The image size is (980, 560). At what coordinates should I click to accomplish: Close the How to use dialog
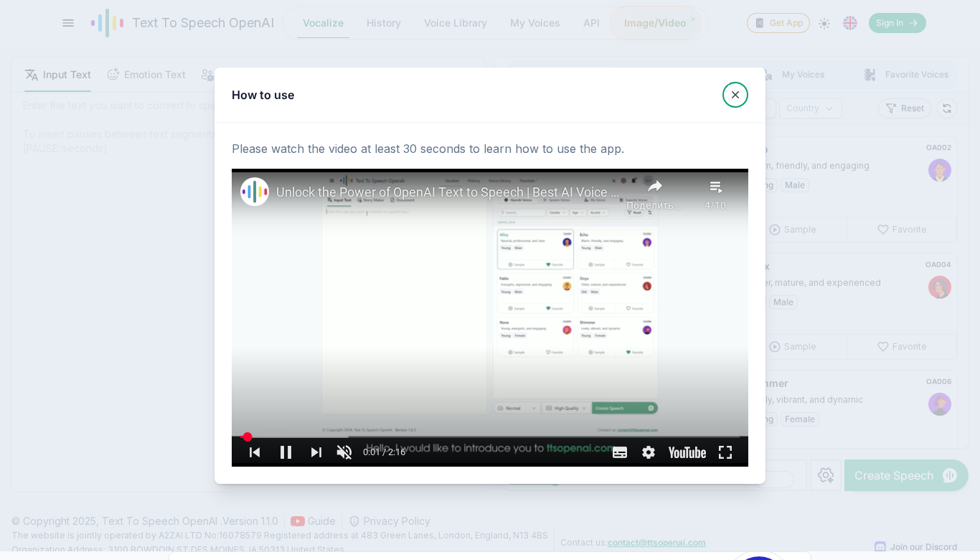pyautogui.click(x=735, y=95)
